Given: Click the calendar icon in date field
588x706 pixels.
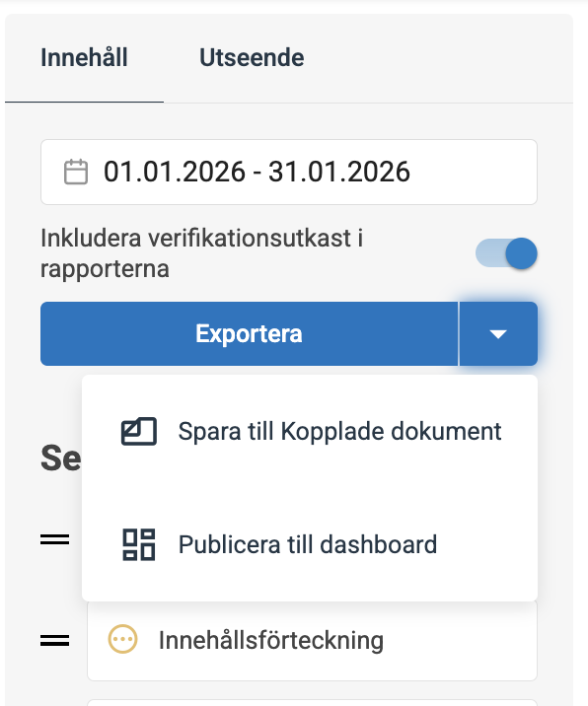Looking at the screenshot, I should 76,172.
